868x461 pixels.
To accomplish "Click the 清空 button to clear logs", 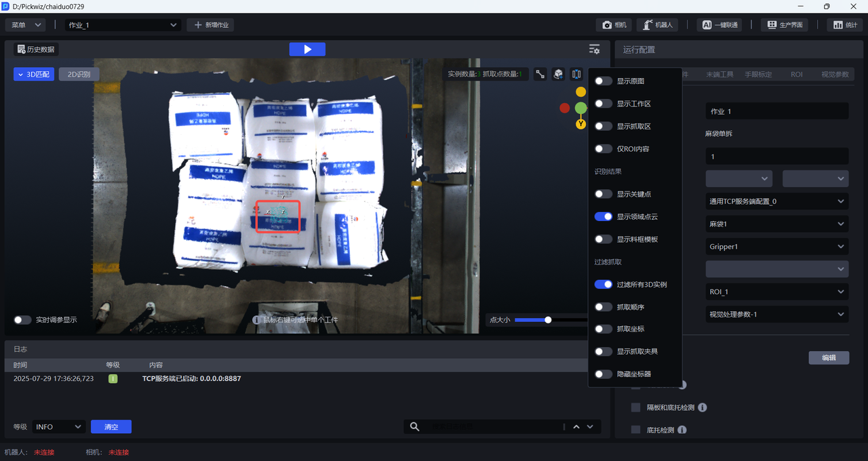I will [111, 426].
